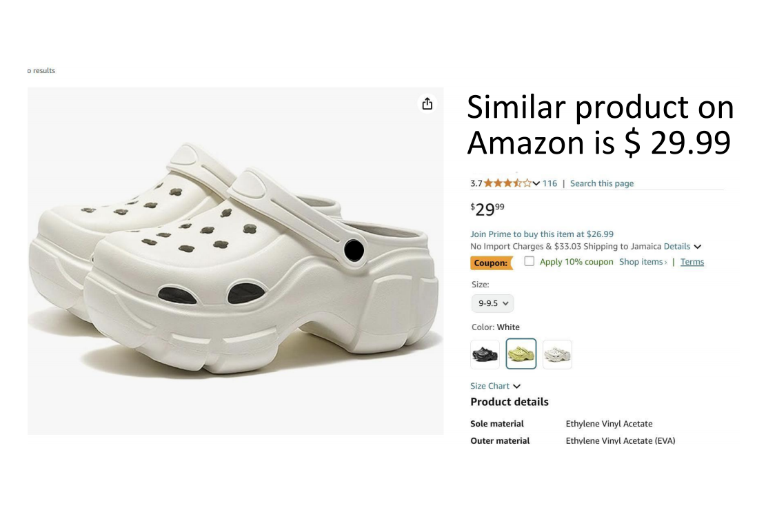Click the Shop items link

click(640, 262)
